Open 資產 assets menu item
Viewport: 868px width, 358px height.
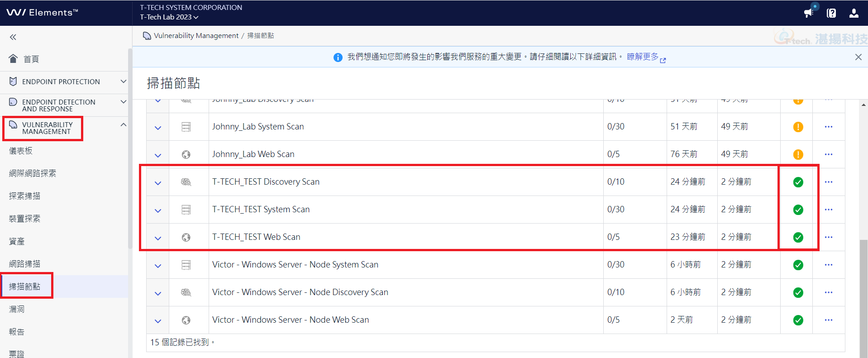[17, 241]
